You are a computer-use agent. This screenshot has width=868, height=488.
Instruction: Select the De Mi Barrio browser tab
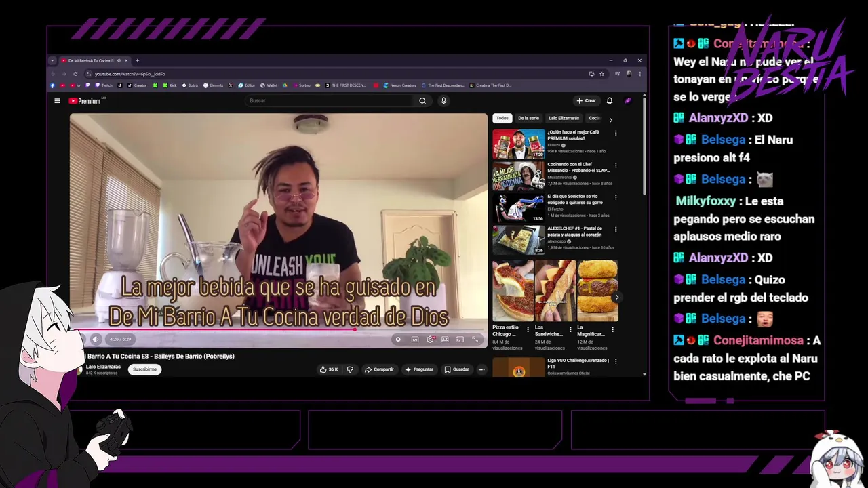pos(94,60)
